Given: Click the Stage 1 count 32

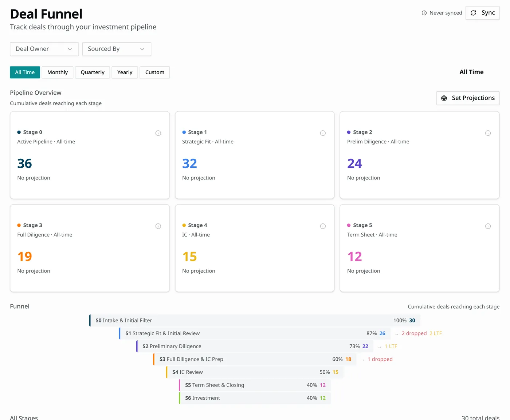Looking at the screenshot, I should point(189,164).
